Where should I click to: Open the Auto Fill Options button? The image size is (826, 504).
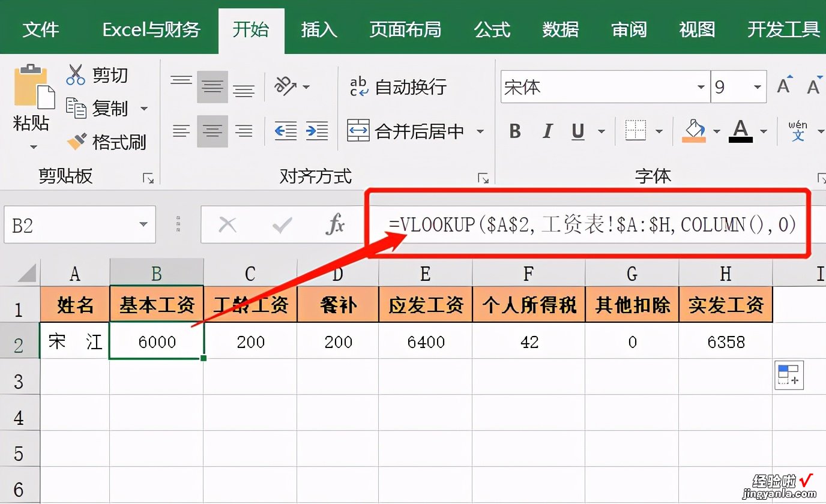(x=789, y=375)
